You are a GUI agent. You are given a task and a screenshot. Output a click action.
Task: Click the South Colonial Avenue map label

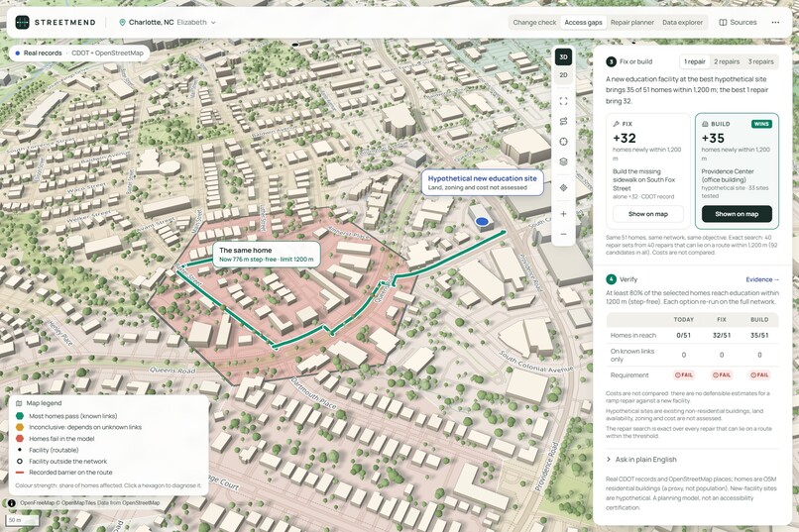[x=535, y=361]
